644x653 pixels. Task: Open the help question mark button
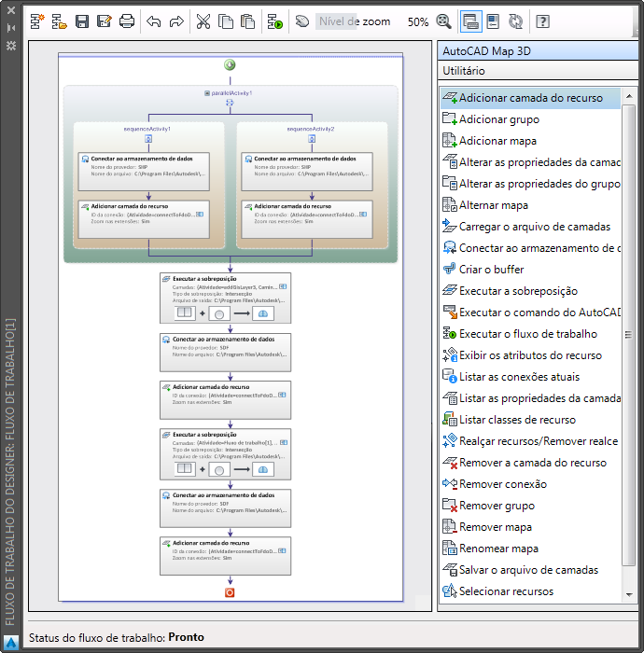click(x=542, y=21)
